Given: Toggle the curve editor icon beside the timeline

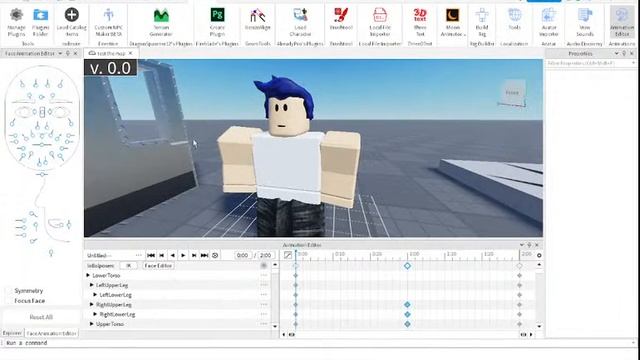Looking at the screenshot, I should pyautogui.click(x=288, y=255).
